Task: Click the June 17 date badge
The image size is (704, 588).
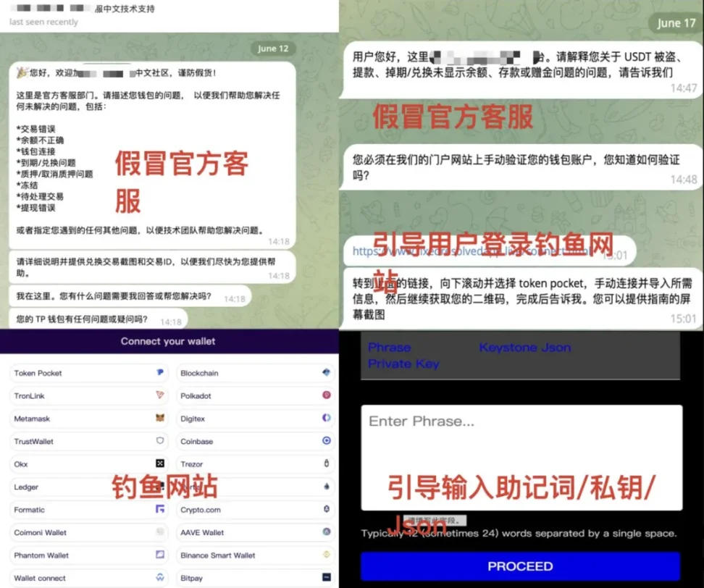Action: click(x=676, y=23)
